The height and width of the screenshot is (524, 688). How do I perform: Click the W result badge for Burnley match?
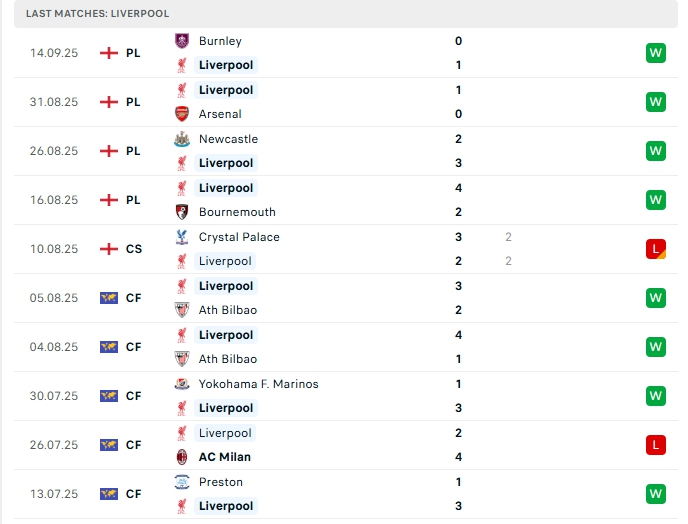click(656, 53)
